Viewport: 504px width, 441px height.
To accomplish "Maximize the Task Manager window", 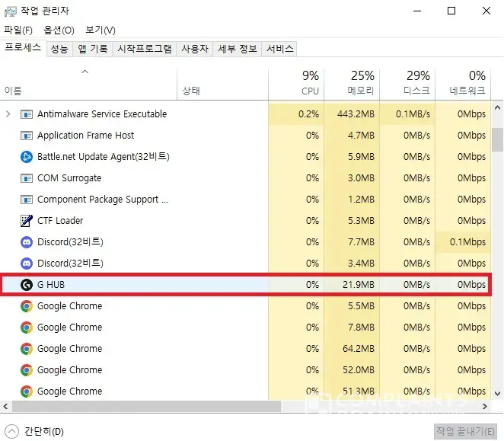I will tap(451, 11).
